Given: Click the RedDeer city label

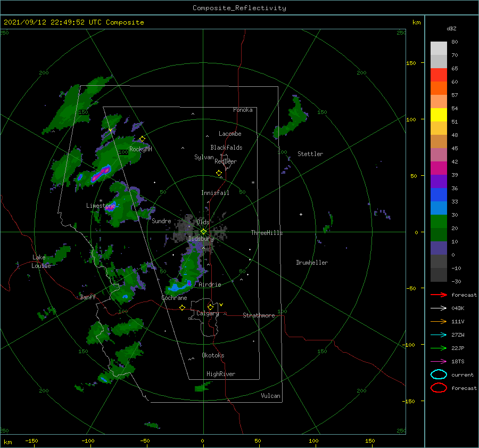Looking at the screenshot, I should tap(226, 161).
